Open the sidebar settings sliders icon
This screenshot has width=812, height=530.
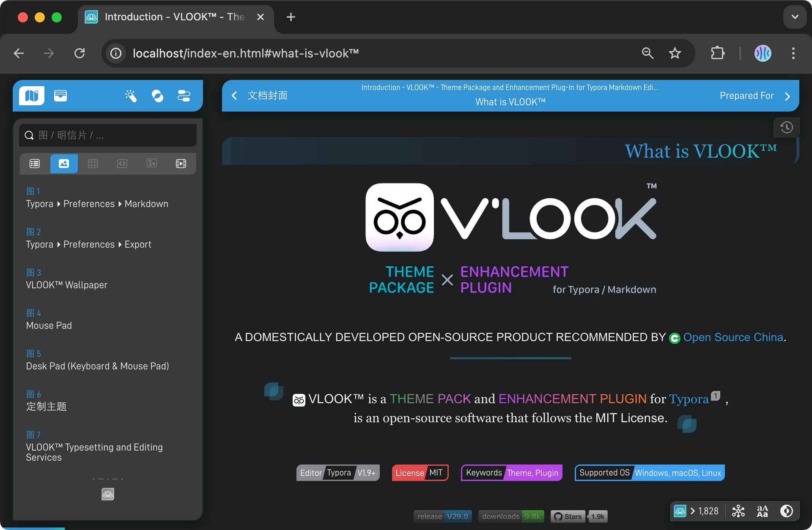pyautogui.click(x=184, y=96)
